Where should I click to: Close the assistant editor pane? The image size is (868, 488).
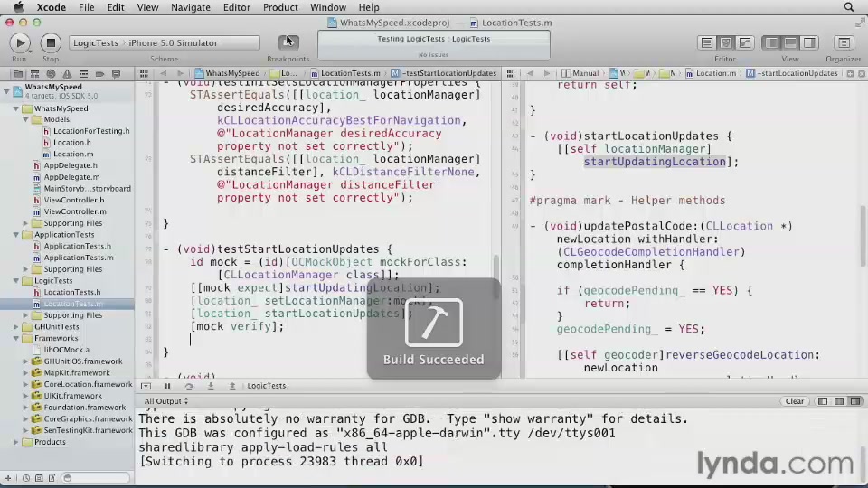coord(862,73)
